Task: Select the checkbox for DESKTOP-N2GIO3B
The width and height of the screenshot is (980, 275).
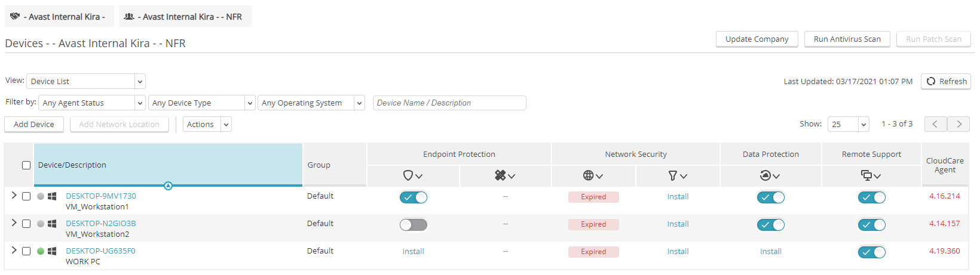Action: point(26,224)
